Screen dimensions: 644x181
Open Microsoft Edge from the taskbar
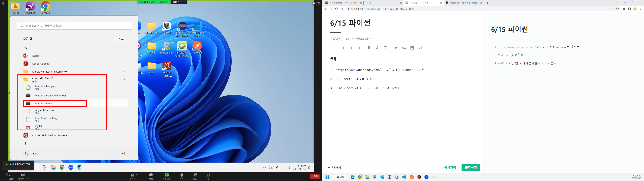353,177
